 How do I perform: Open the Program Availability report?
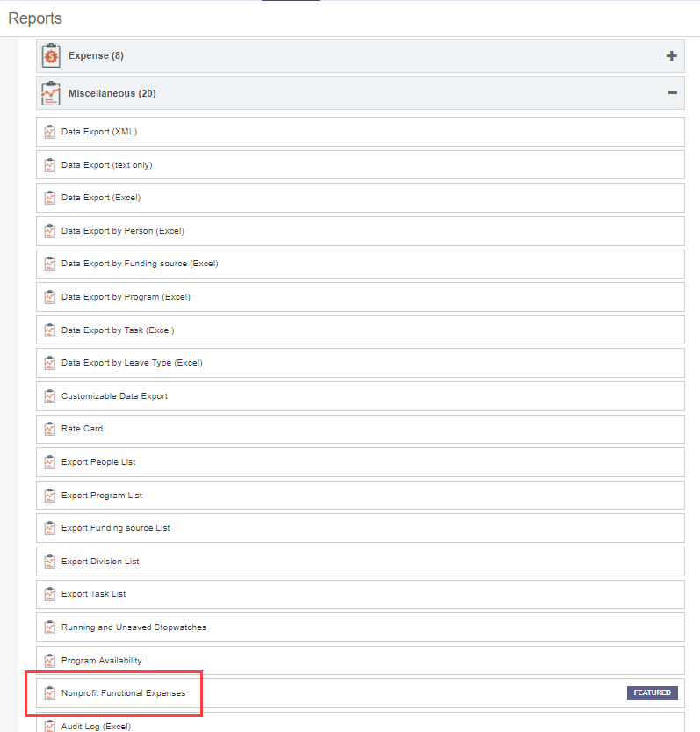pos(360,661)
